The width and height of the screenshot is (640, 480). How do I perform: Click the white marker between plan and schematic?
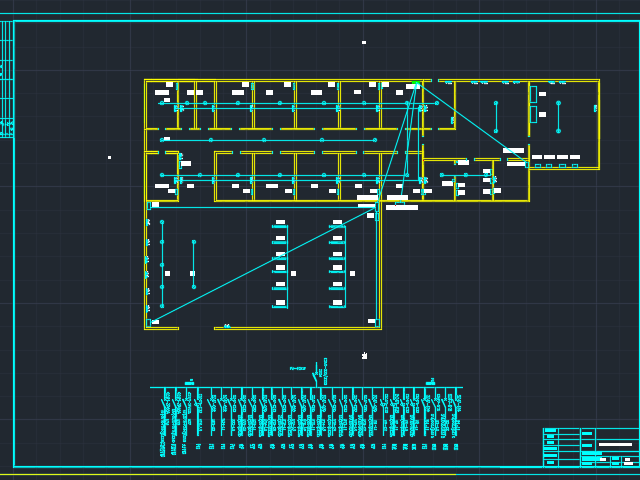point(364,356)
